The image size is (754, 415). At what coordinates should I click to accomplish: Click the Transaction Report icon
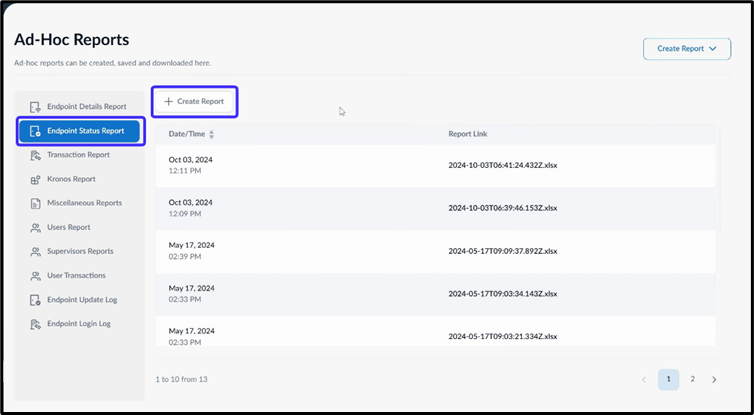(x=35, y=155)
